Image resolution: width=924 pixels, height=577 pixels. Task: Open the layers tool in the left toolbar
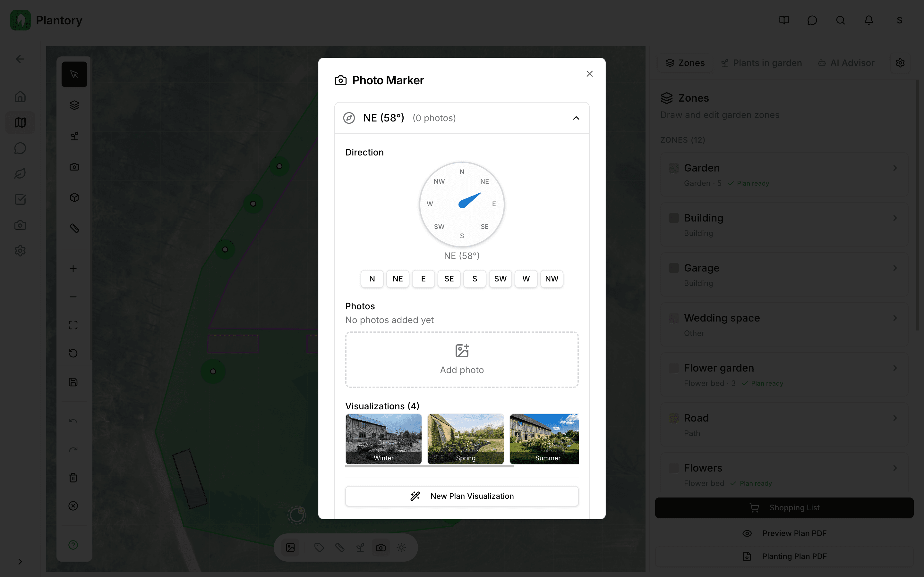[x=74, y=105]
